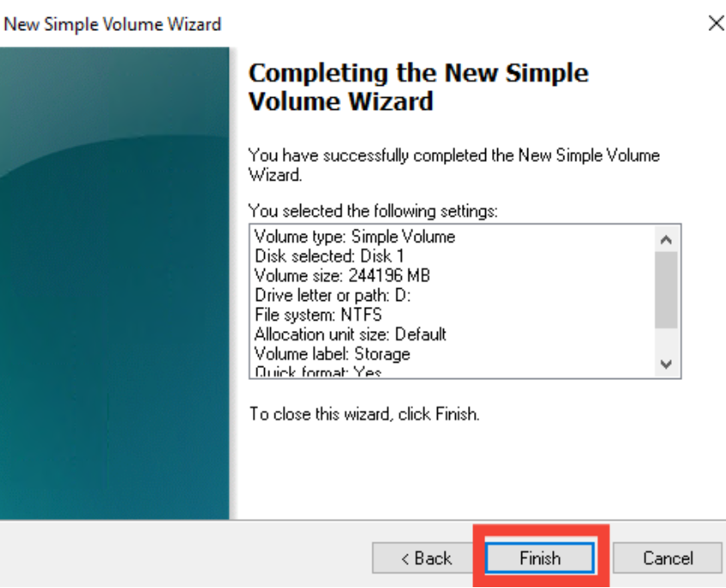Select the Allocation unit size: Default line

pos(350,334)
